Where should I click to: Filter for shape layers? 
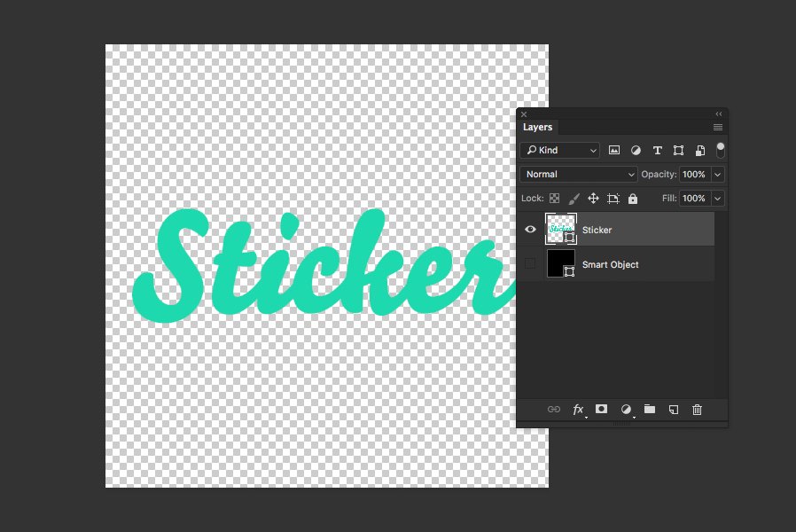678,150
